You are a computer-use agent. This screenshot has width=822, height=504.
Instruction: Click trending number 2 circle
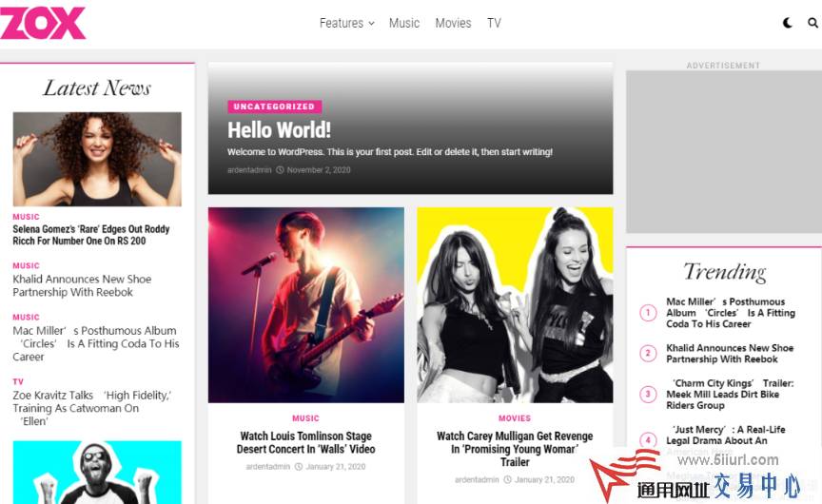pos(648,353)
